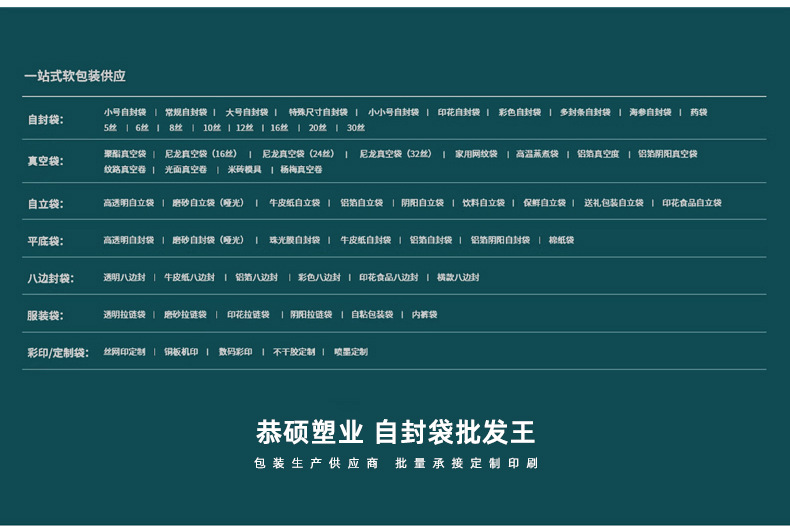Click the 铝箔八边封 link

[256, 277]
